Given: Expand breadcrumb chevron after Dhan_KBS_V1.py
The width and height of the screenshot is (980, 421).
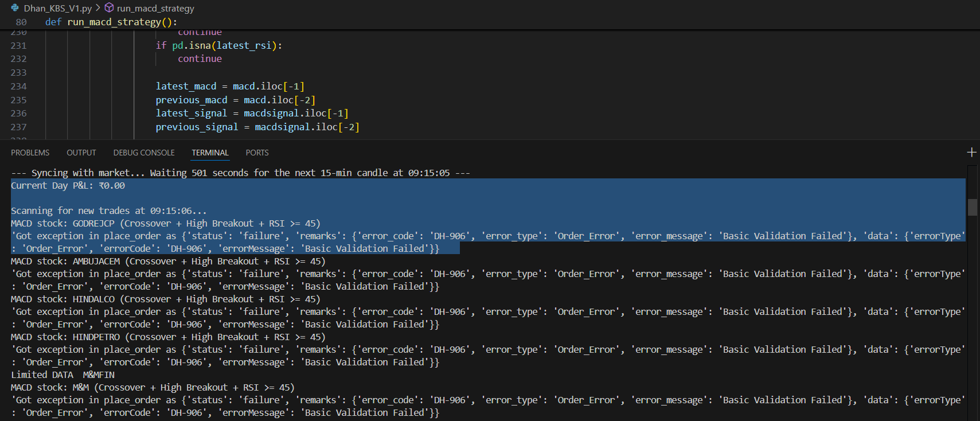Looking at the screenshot, I should pos(98,8).
